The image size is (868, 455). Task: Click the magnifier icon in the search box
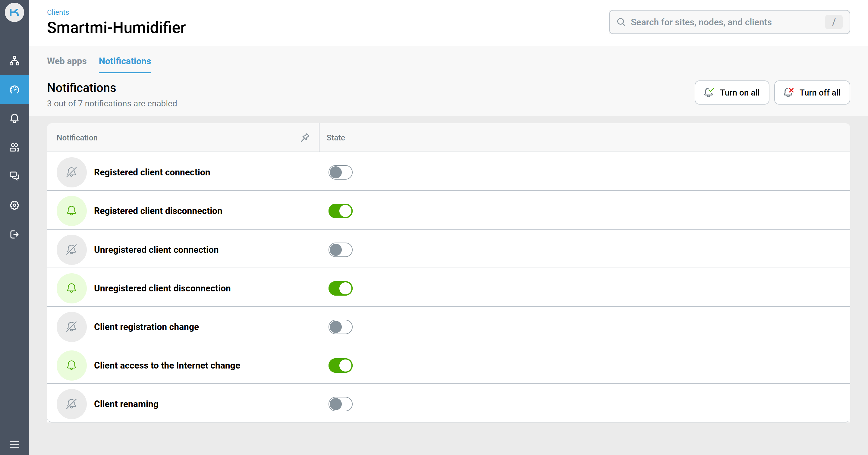point(621,22)
